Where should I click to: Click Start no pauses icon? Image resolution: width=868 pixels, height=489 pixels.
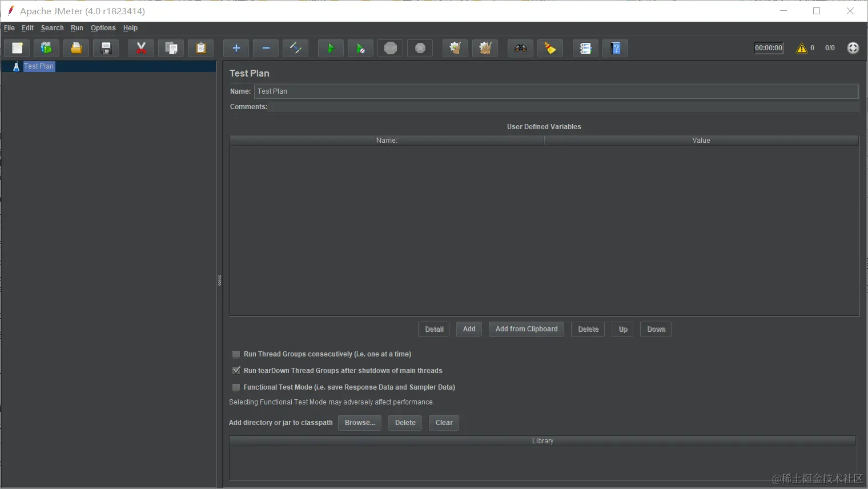[x=360, y=49]
